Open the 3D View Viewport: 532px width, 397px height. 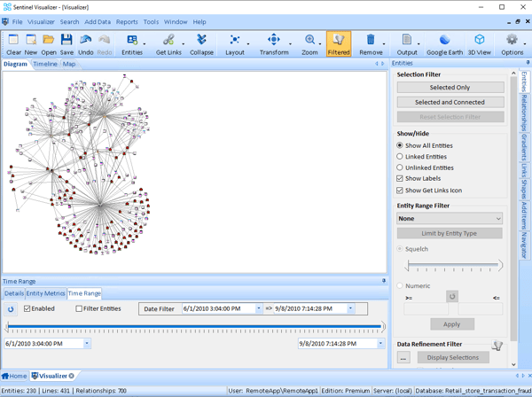click(x=479, y=41)
